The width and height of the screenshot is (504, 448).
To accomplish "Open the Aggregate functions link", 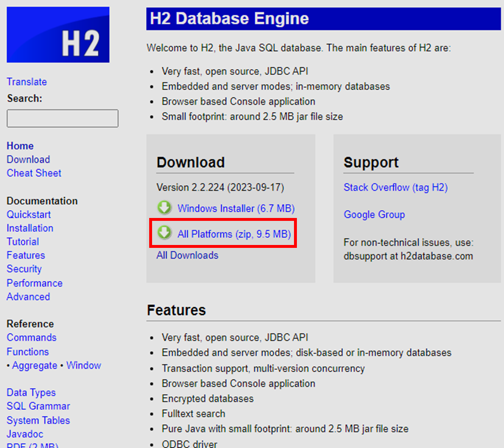I will tap(34, 366).
